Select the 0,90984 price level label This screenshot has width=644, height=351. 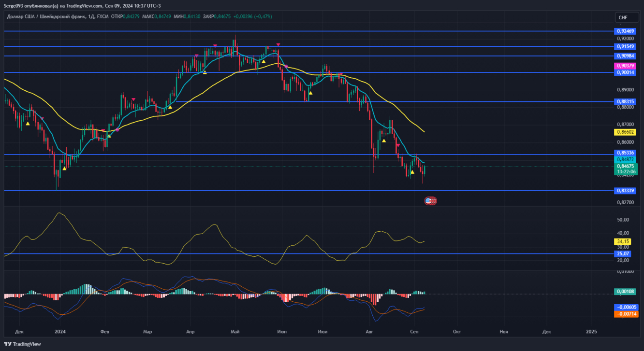[x=626, y=56]
